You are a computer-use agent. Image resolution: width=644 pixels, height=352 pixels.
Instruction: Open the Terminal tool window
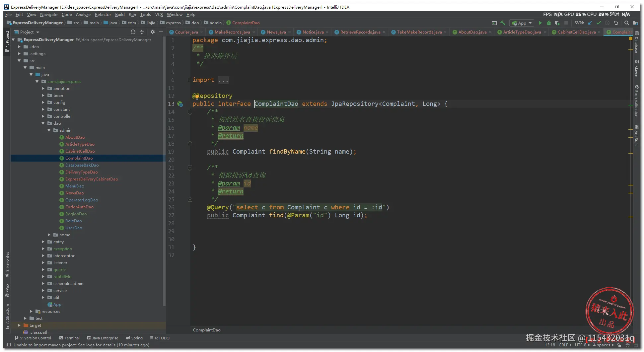coord(69,338)
